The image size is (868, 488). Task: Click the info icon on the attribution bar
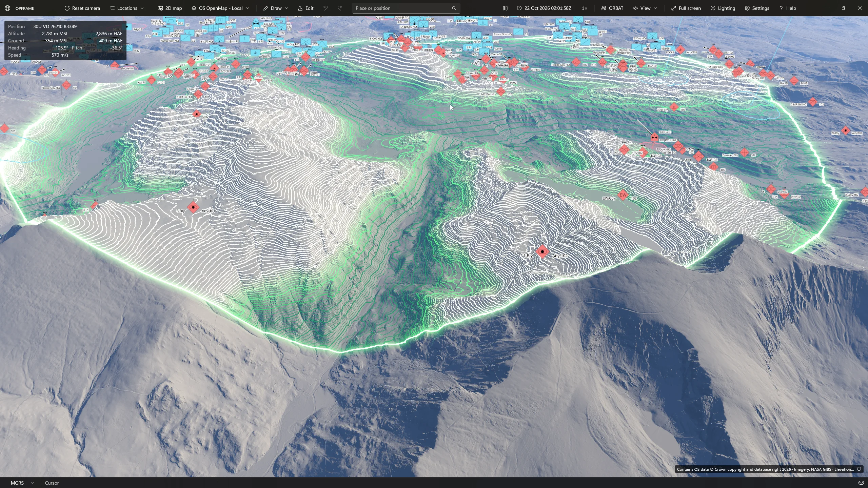pyautogui.click(x=859, y=469)
